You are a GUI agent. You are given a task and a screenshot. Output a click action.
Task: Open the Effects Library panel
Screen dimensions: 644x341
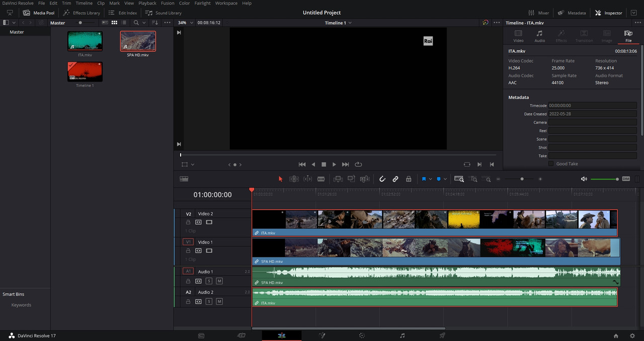tap(82, 13)
